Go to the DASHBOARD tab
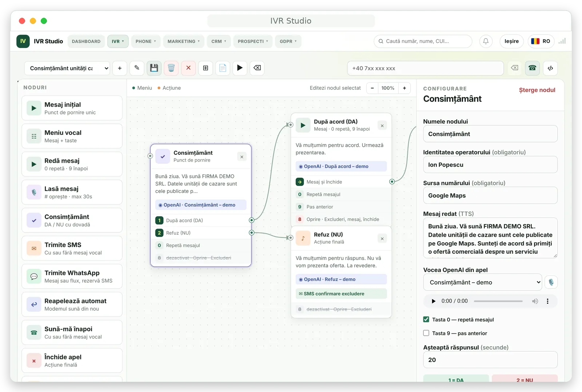Viewport: 582px width, 392px height. click(x=86, y=41)
